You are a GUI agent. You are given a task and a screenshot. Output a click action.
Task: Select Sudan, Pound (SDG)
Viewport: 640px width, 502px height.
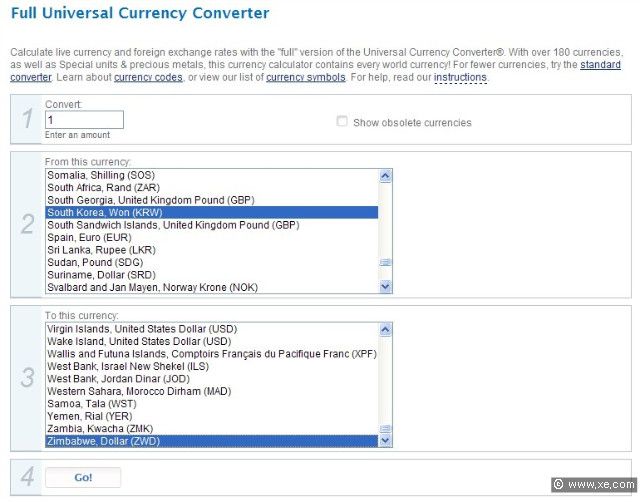coord(211,262)
